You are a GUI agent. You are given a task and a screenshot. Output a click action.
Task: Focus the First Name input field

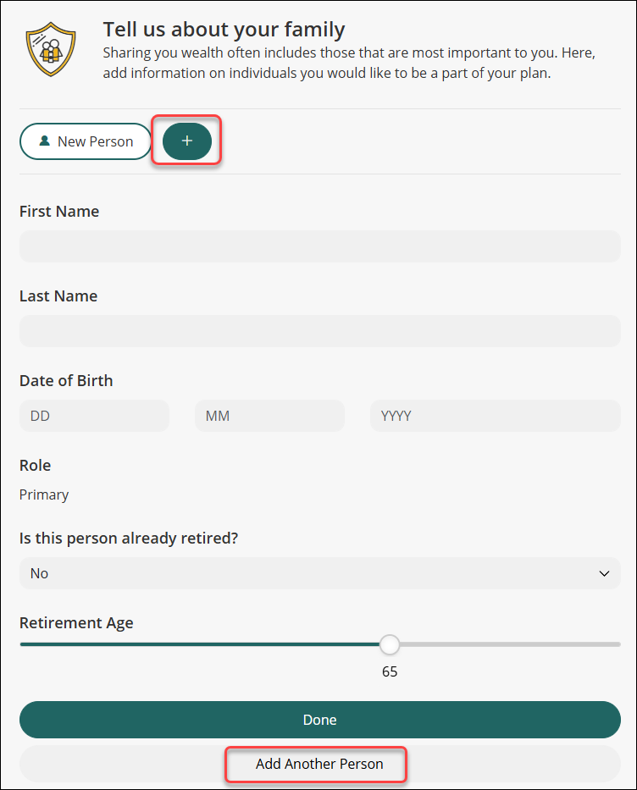point(320,246)
